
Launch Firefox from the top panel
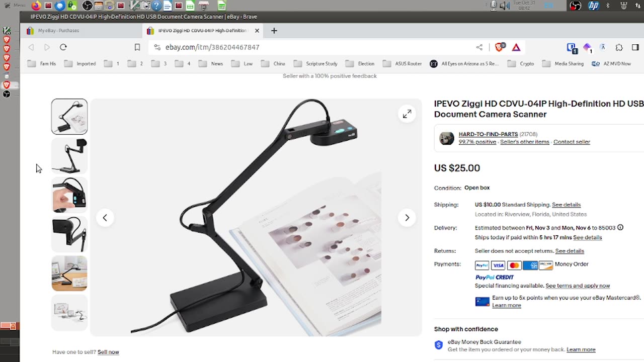point(36,6)
